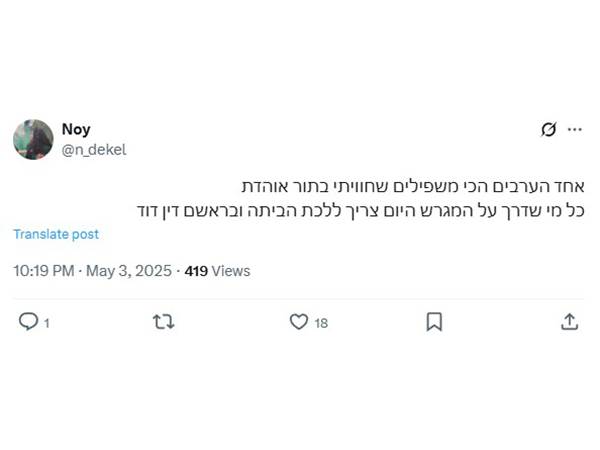Click the like count number 18

pyautogui.click(x=321, y=323)
